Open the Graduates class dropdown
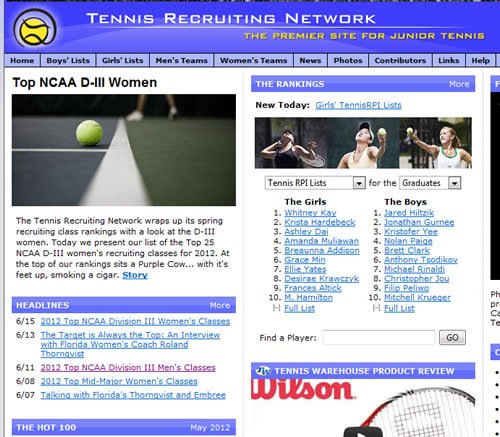The width and height of the screenshot is (500, 437). click(430, 183)
